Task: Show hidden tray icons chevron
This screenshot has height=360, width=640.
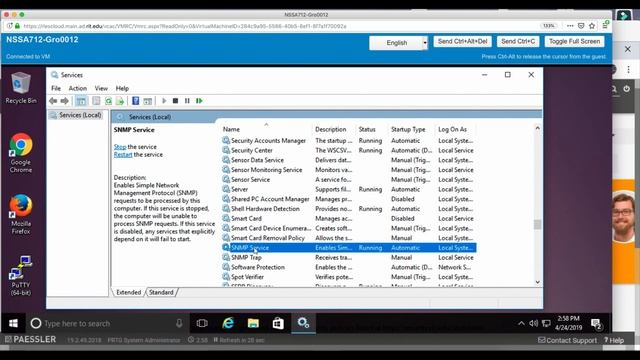Action: coord(521,323)
